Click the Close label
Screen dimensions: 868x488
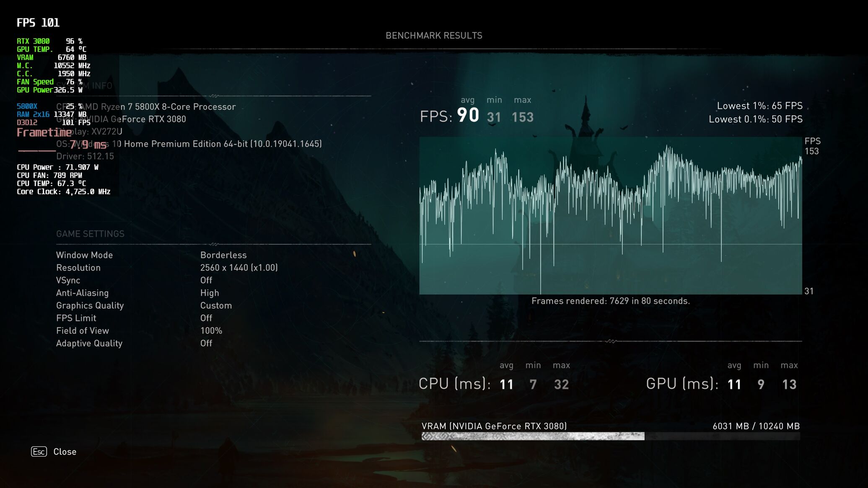(x=65, y=452)
